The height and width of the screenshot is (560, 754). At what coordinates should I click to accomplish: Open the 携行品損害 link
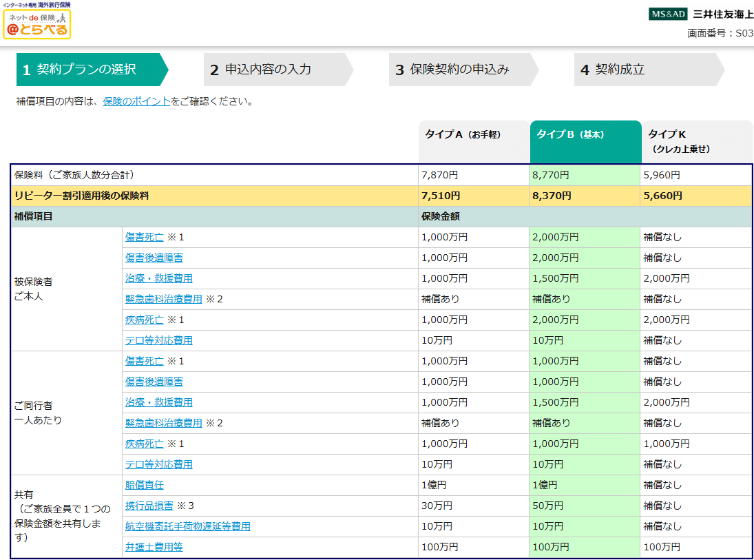click(x=149, y=506)
